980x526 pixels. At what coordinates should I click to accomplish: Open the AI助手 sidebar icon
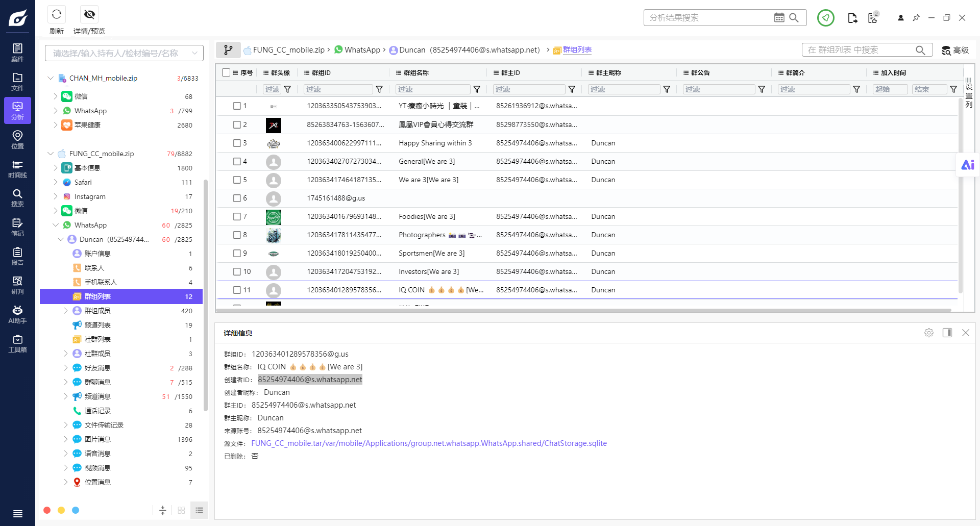pyautogui.click(x=17, y=314)
